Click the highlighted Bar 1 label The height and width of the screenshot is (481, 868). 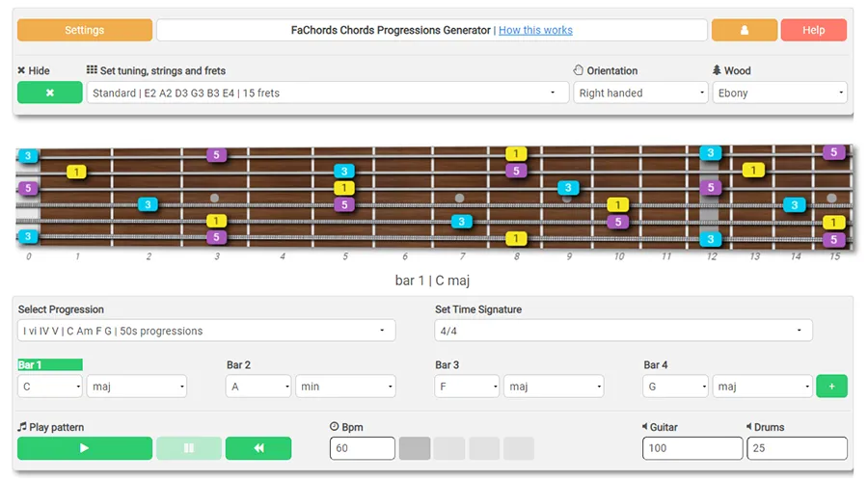pos(50,364)
